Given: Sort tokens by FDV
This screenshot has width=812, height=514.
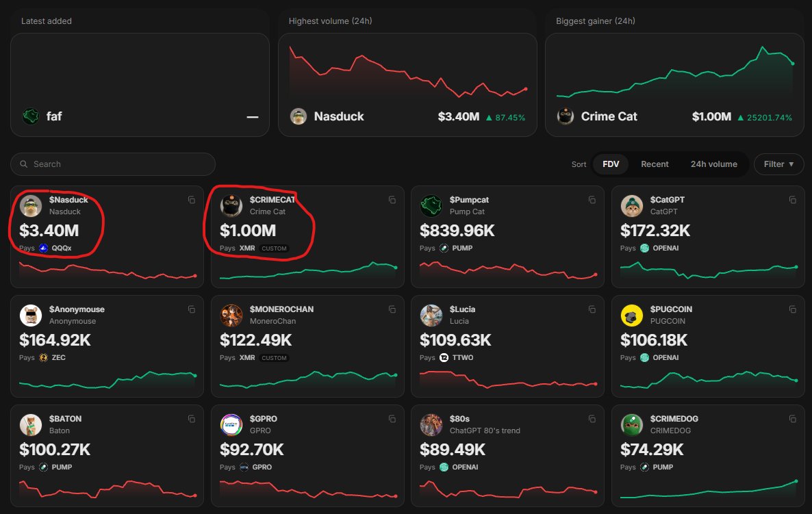Looking at the screenshot, I should (611, 164).
